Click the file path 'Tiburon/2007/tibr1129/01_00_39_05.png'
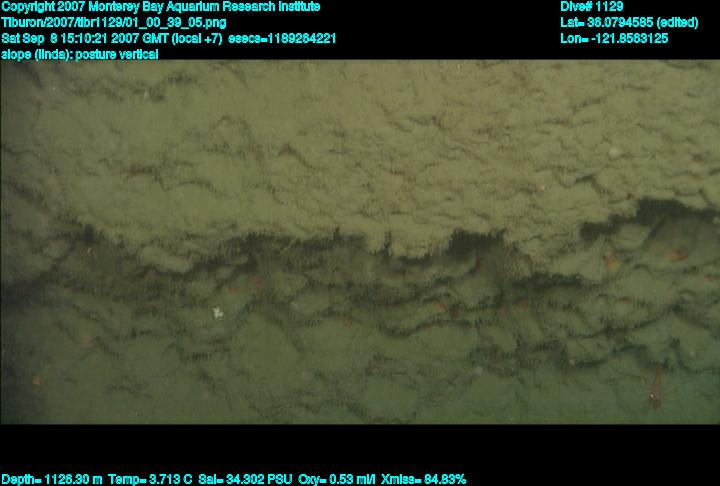This screenshot has width=720, height=486. pyautogui.click(x=114, y=23)
